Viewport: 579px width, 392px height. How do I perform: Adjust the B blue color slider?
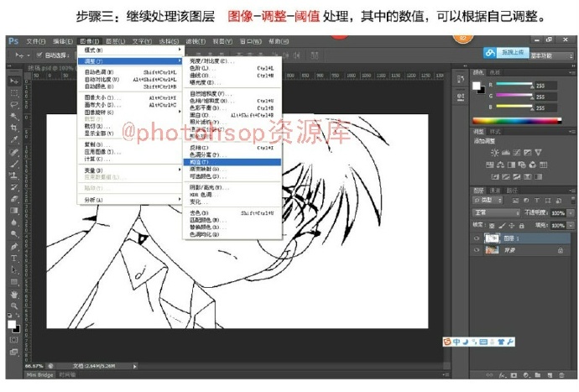click(x=514, y=107)
